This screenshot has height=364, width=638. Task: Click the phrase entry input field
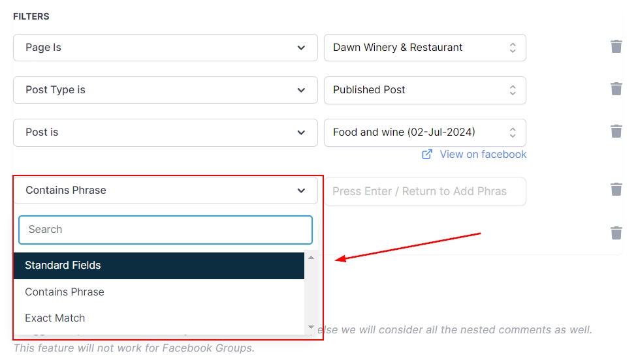(x=424, y=191)
